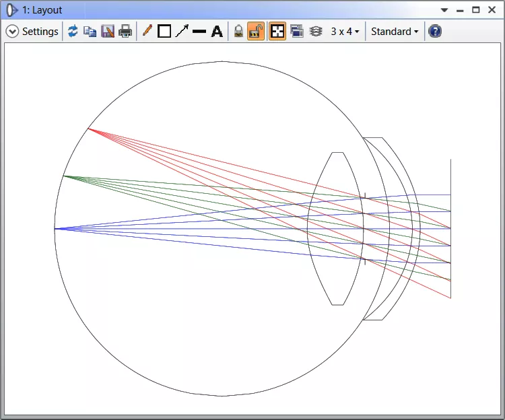Click the save image icon

coord(108,32)
